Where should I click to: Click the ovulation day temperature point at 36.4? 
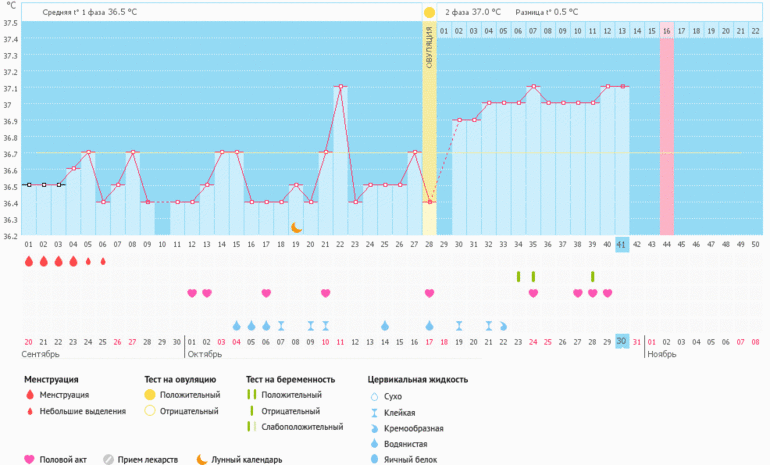coord(429,202)
